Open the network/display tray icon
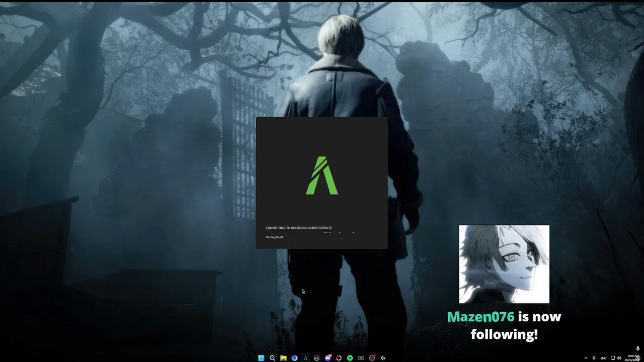This screenshot has width=644, height=362. tap(613, 358)
